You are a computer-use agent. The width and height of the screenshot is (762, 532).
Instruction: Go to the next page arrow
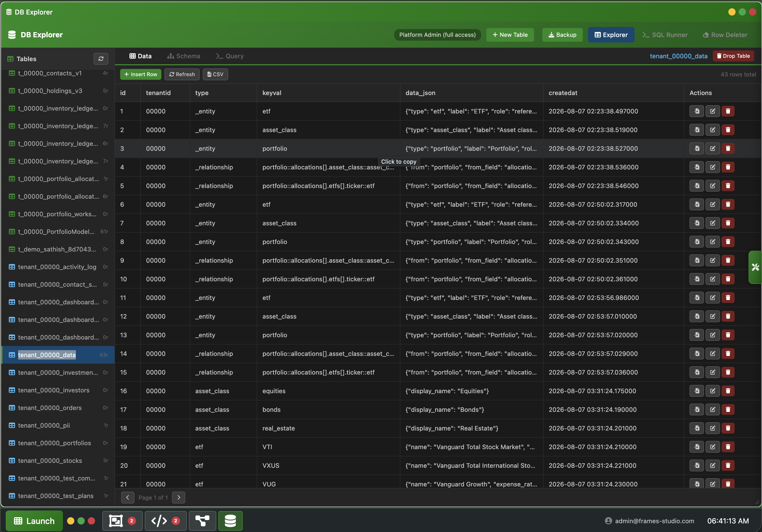point(178,497)
